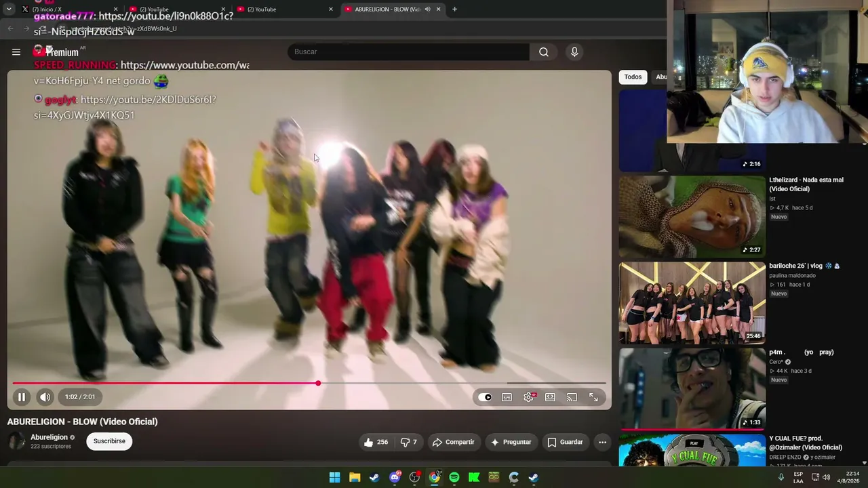
Task: Open the Windows Start menu
Action: pyautogui.click(x=335, y=477)
